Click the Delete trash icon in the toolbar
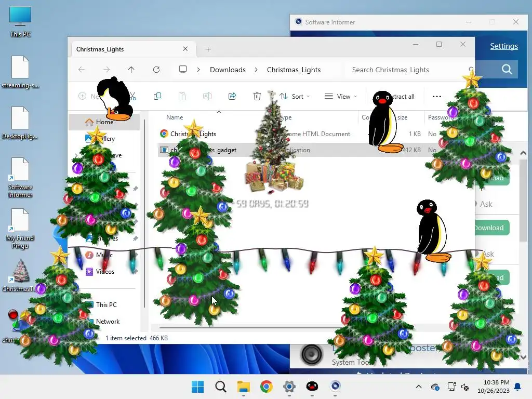 pos(257,96)
